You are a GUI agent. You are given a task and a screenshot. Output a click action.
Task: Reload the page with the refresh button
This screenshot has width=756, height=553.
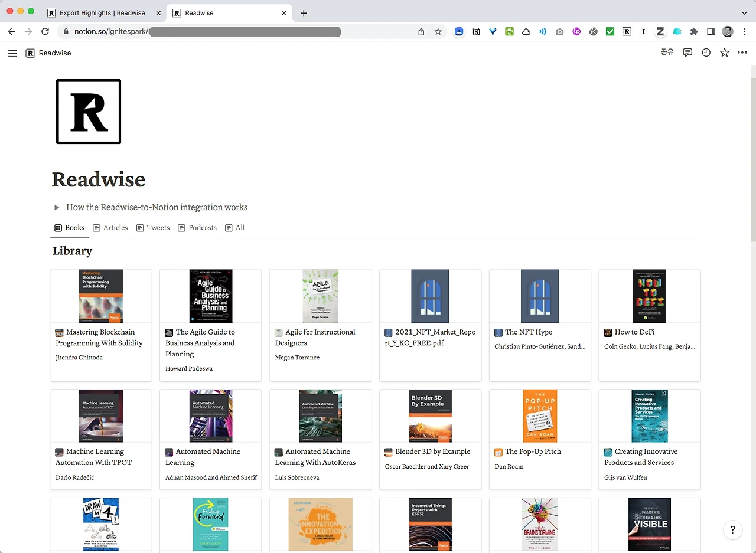tap(45, 31)
